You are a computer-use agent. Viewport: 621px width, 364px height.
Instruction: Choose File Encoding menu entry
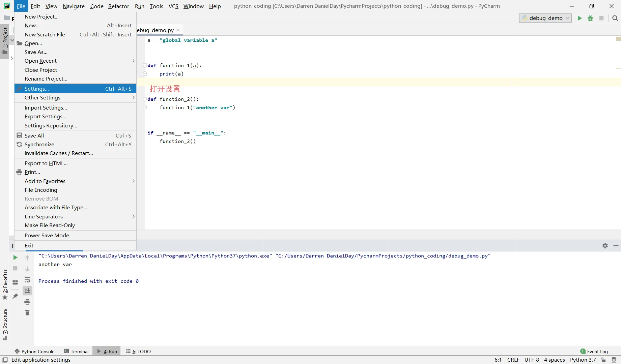(76, 190)
